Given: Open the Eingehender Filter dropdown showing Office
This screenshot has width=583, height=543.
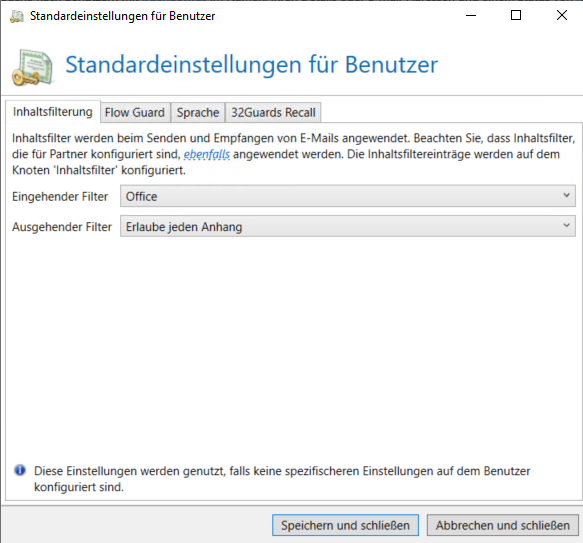Looking at the screenshot, I should [348, 196].
